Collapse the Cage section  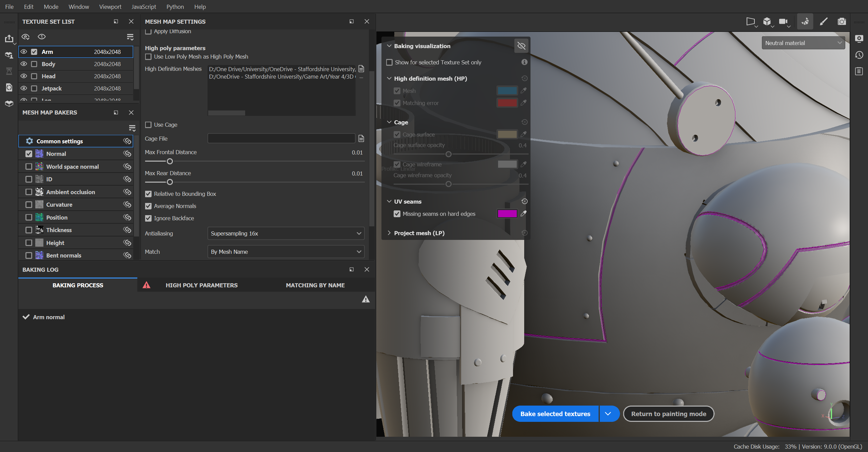[389, 122]
